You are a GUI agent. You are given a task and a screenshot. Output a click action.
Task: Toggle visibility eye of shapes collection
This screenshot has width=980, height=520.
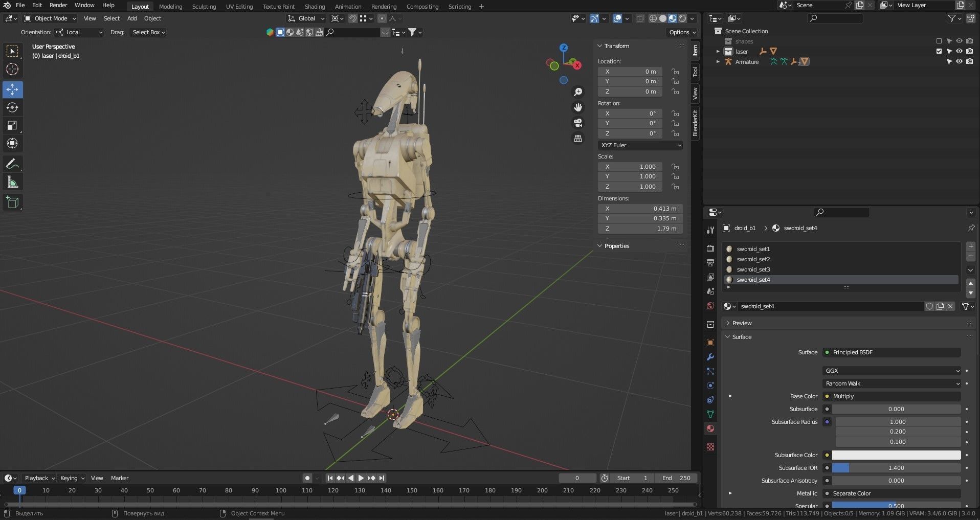coord(959,41)
